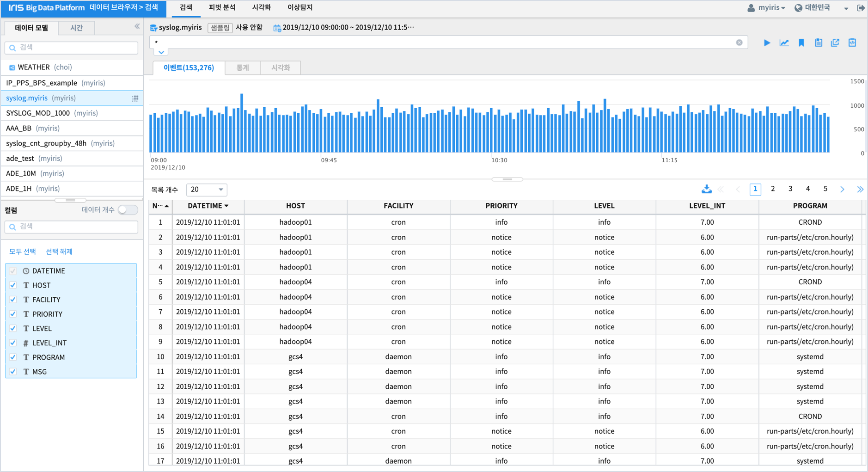Open the date range calendar icon
The width and height of the screenshot is (868, 472).
277,28
